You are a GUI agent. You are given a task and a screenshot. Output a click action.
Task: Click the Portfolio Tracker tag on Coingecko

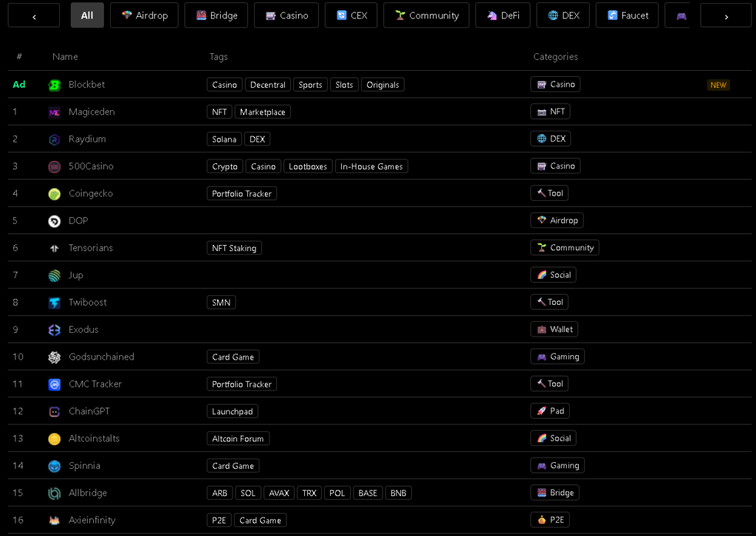pyautogui.click(x=241, y=194)
